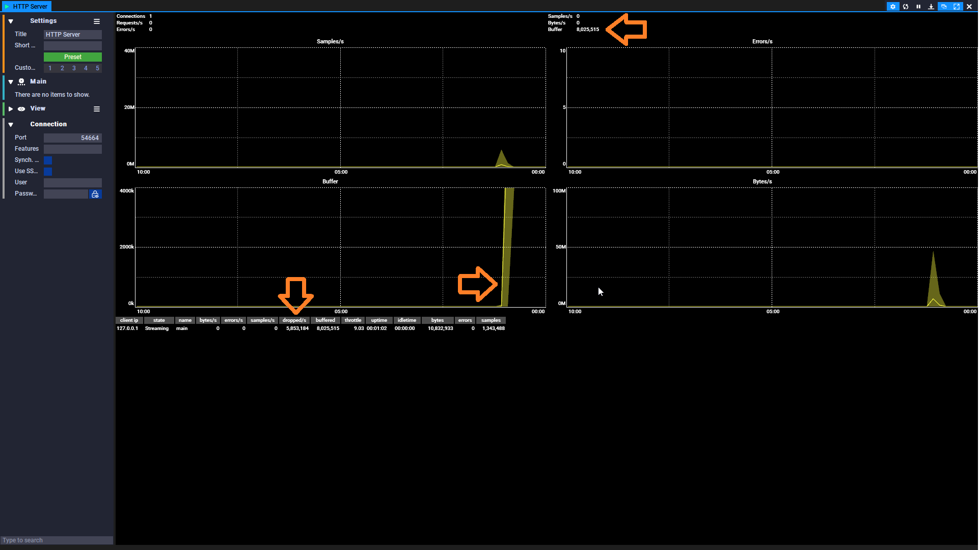Click the bytes column header
Image resolution: width=980 pixels, height=550 pixels.
[438, 321]
